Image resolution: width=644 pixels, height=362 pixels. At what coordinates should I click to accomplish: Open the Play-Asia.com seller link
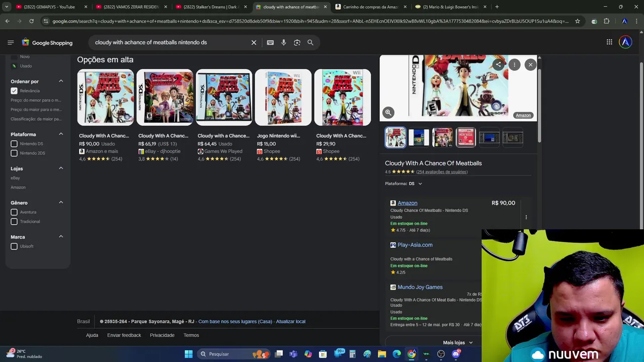(415, 245)
